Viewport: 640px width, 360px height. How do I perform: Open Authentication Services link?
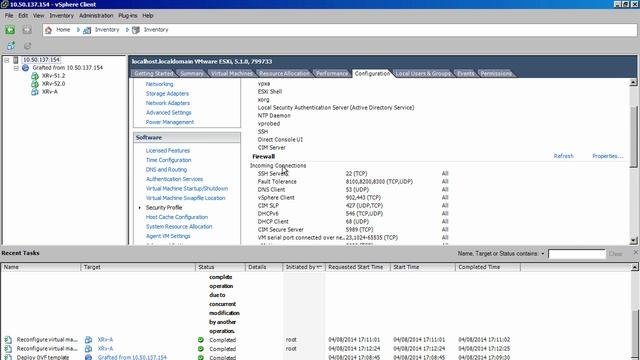tap(174, 179)
